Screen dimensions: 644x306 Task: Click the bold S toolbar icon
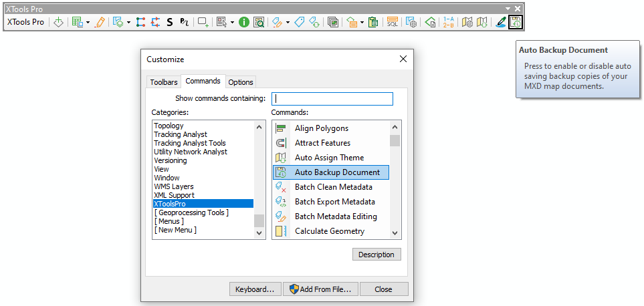click(x=170, y=22)
